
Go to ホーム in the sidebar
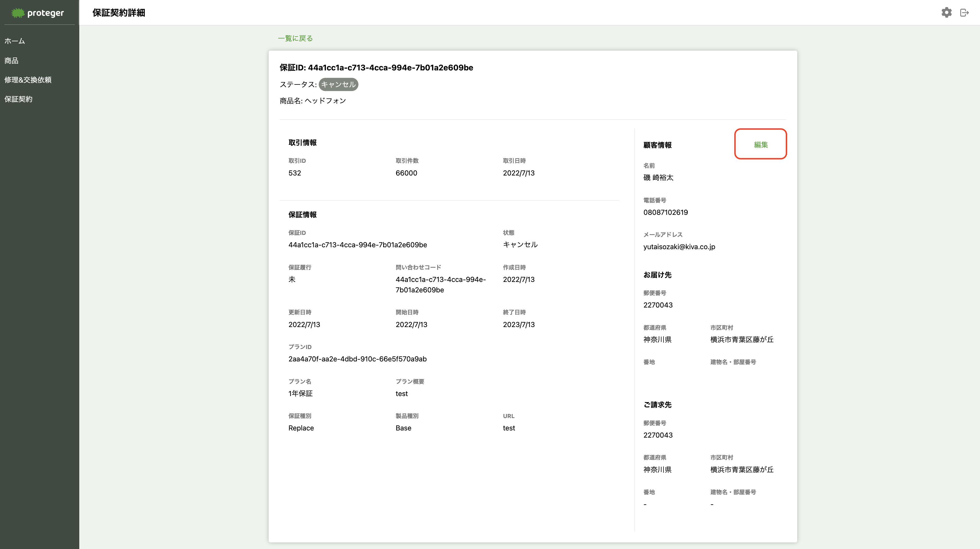pyautogui.click(x=15, y=41)
